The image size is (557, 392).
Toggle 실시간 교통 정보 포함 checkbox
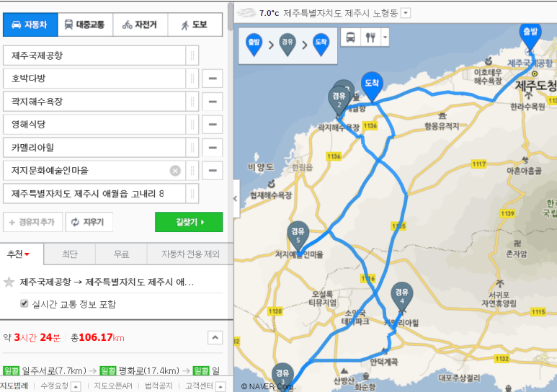pyautogui.click(x=24, y=303)
